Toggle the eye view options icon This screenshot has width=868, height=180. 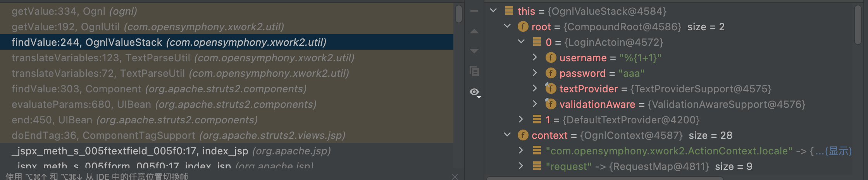pyautogui.click(x=475, y=92)
